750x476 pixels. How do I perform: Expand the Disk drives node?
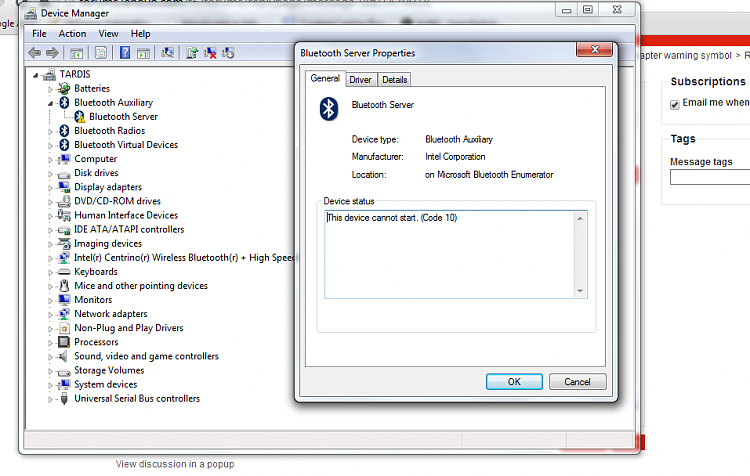point(50,174)
